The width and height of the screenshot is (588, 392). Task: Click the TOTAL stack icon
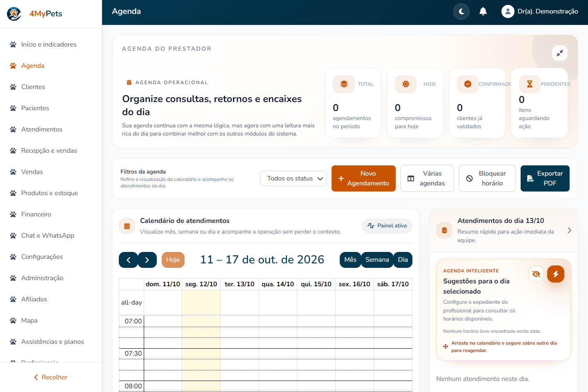(x=344, y=84)
